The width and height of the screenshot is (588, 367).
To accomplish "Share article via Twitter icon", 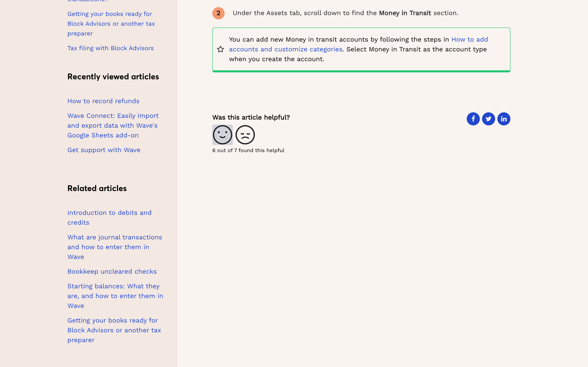I will tap(488, 119).
